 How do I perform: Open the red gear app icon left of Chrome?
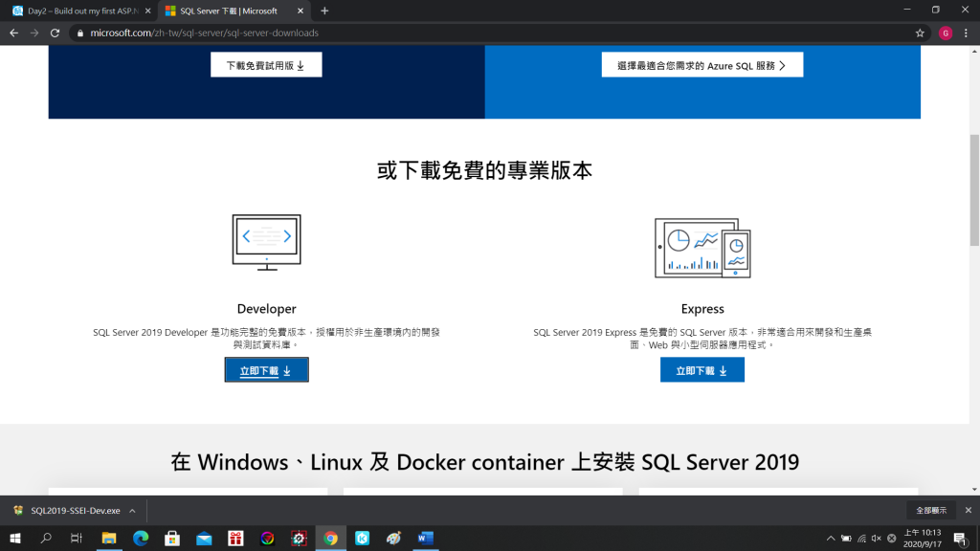[299, 538]
